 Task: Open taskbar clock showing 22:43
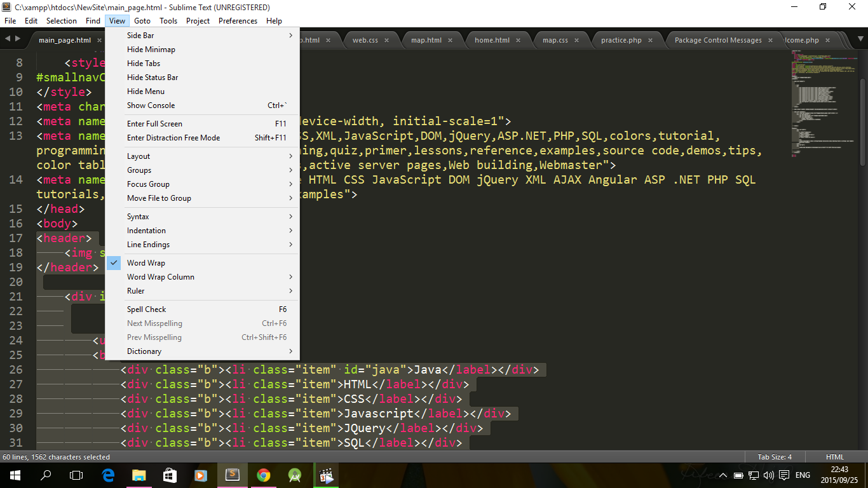[839, 475]
